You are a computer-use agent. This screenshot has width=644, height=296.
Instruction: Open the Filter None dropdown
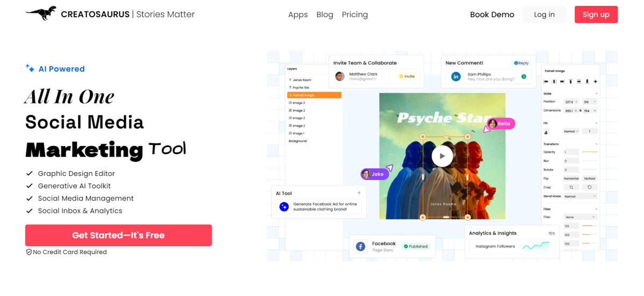tap(580, 217)
